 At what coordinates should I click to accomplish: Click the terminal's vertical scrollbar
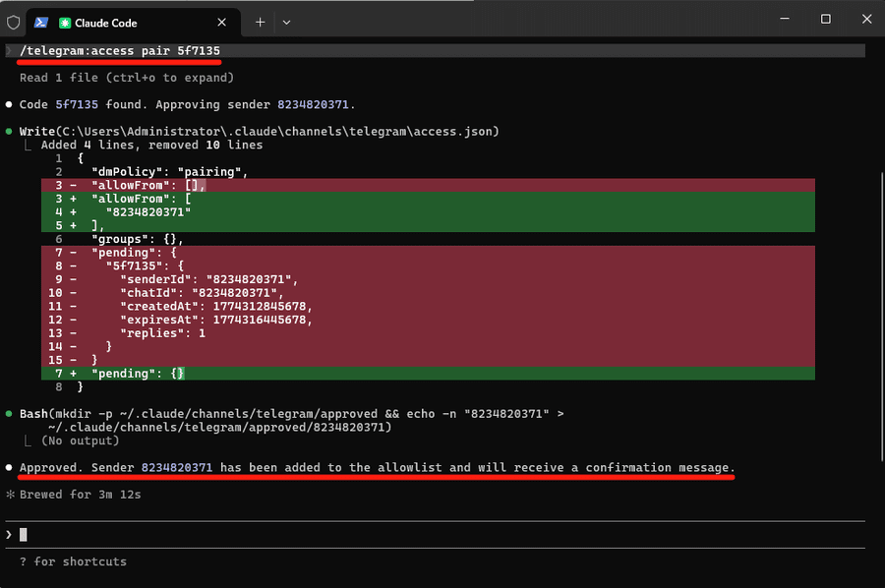(882, 316)
